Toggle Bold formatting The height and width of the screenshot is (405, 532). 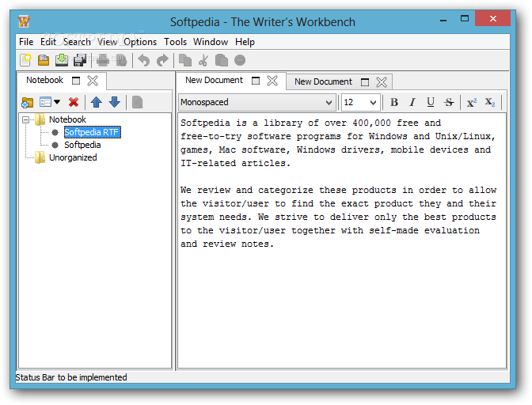click(394, 102)
